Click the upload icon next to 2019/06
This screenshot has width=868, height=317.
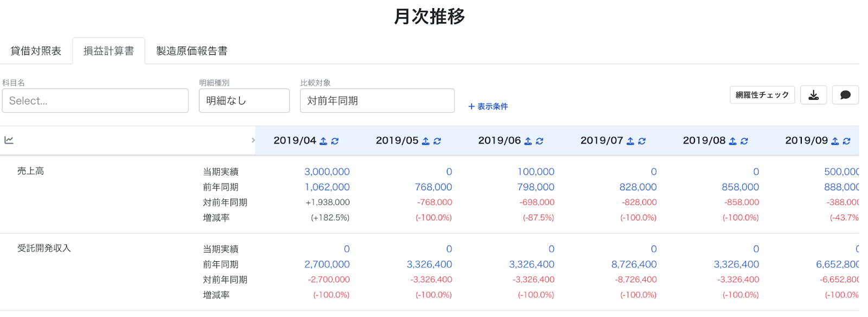[x=528, y=141]
